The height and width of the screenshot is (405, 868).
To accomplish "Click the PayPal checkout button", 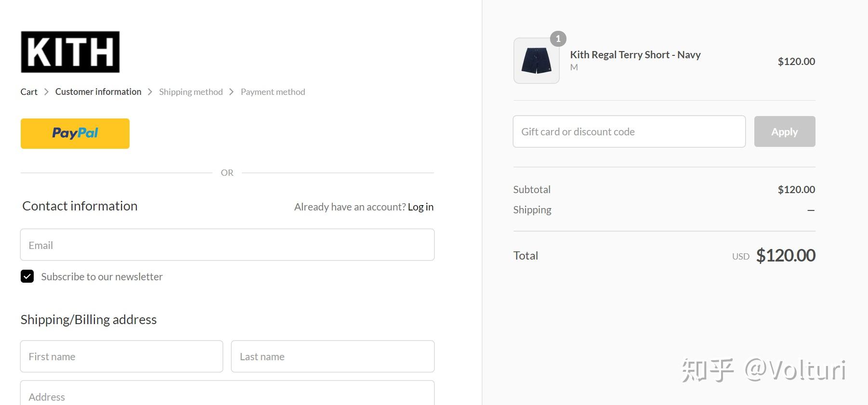I will tap(75, 133).
